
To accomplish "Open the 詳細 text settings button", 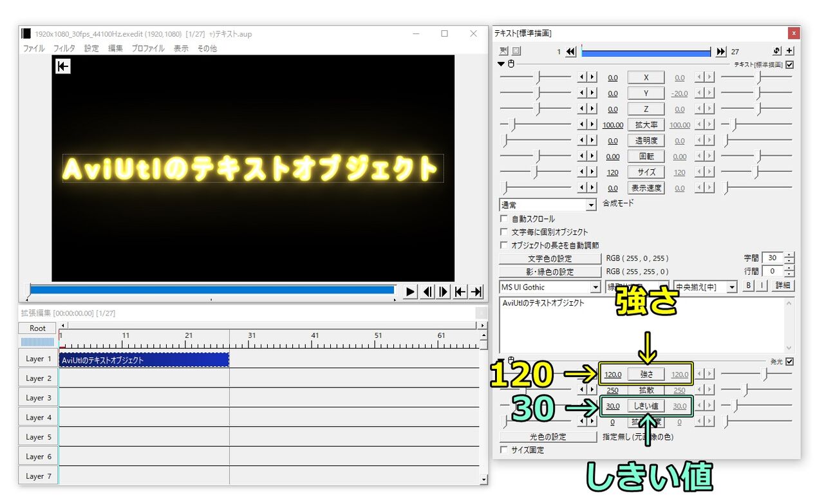I will (783, 286).
